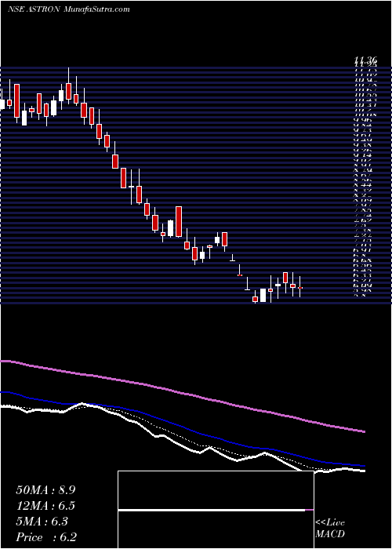Click the <<Live MACD label
The height and width of the screenshot is (549, 392).
tap(330, 529)
